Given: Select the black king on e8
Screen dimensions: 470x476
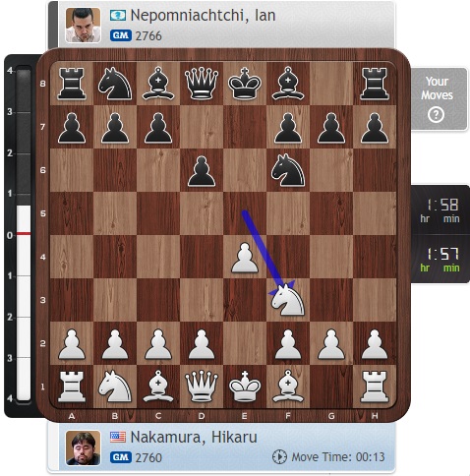Looking at the screenshot, I should 245,84.
